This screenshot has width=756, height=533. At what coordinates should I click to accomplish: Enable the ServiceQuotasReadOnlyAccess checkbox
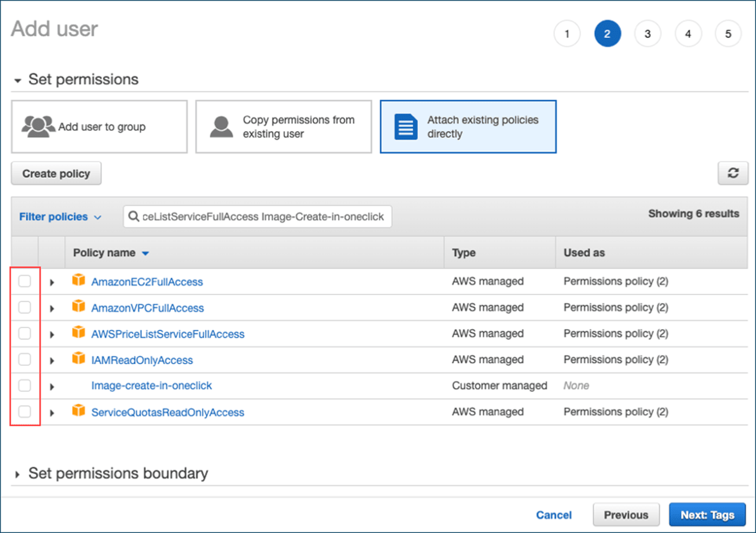click(x=24, y=411)
